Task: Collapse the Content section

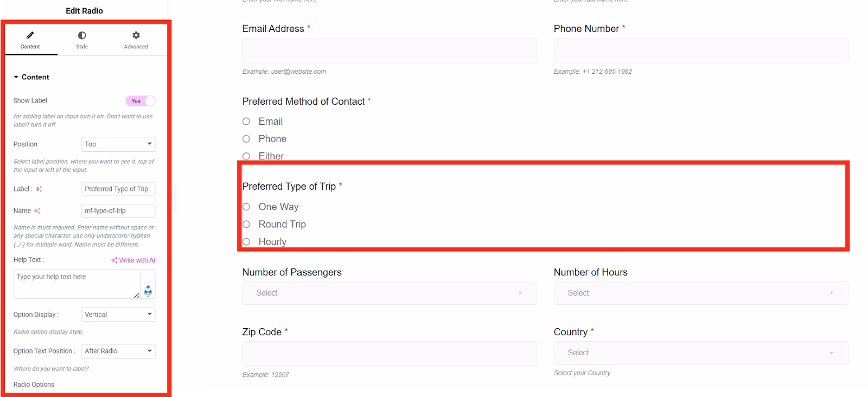Action: (16, 78)
